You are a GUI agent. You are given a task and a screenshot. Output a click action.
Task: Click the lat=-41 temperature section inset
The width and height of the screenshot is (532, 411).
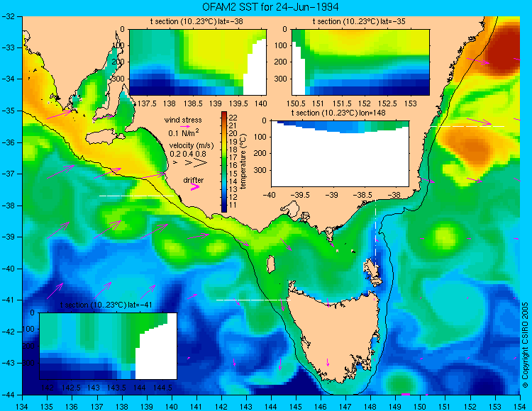click(x=109, y=346)
